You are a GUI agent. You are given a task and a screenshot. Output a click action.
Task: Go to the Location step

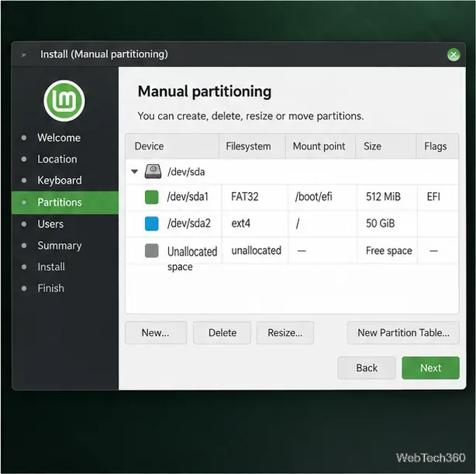click(x=57, y=160)
